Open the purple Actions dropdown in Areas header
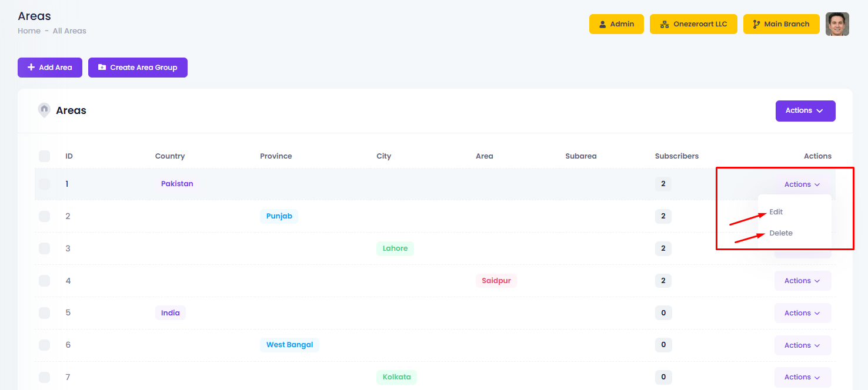The image size is (868, 390). coord(805,110)
